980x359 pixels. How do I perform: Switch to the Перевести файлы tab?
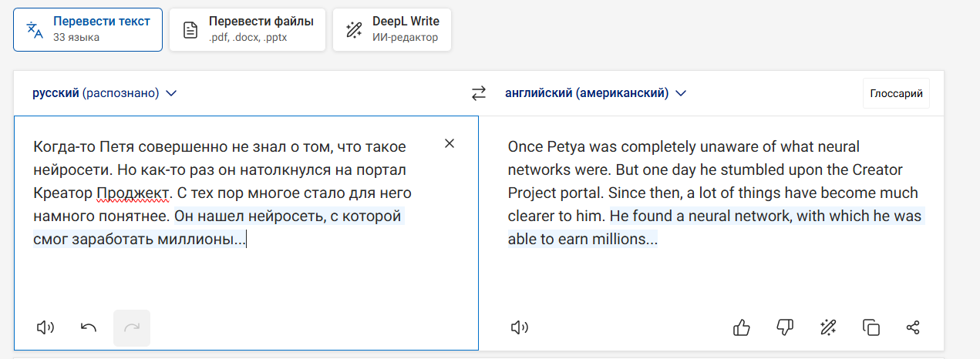pos(248,29)
